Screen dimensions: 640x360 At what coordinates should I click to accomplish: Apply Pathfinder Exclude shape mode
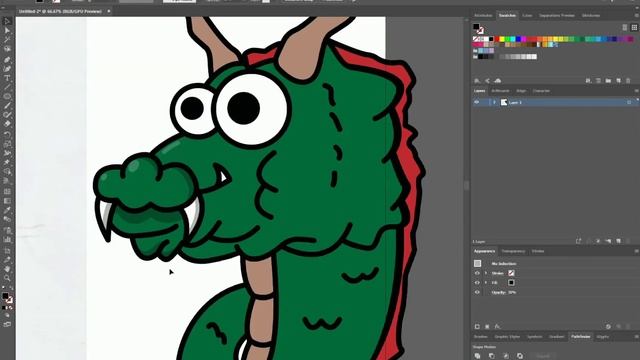(x=520, y=356)
